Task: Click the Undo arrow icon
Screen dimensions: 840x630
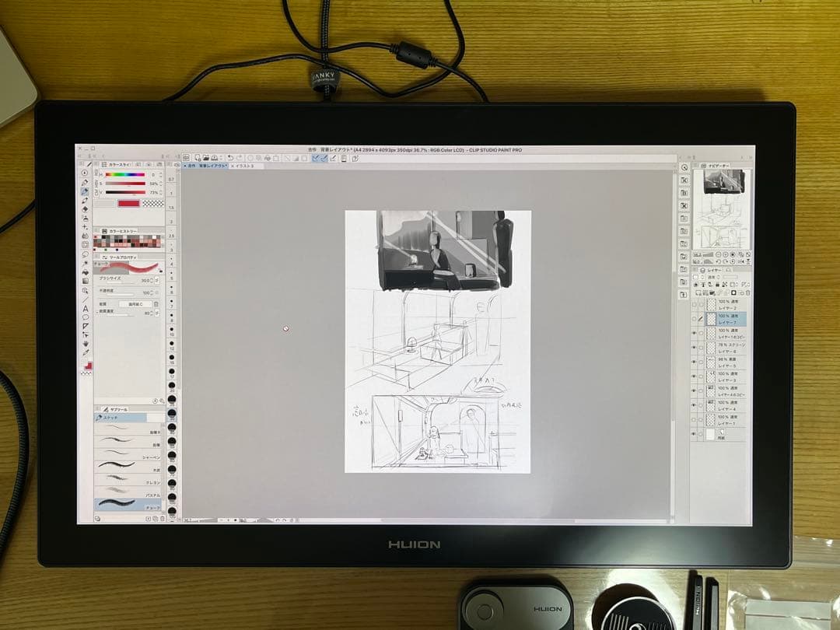Action: click(x=230, y=158)
